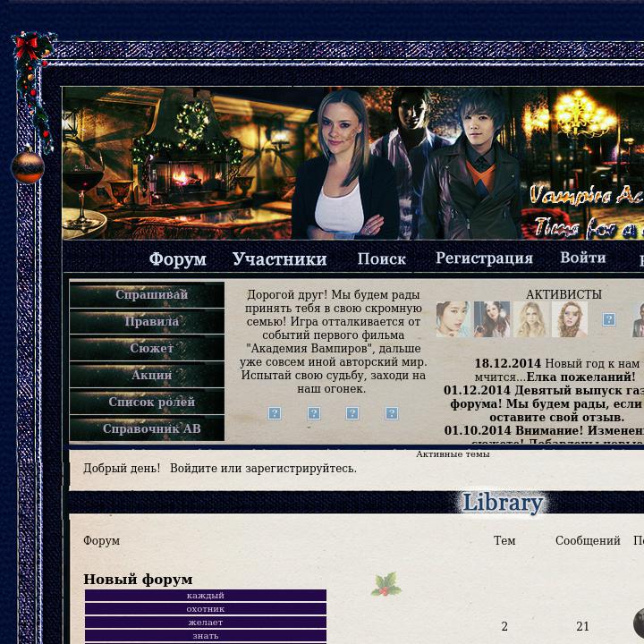Image resolution: width=644 pixels, height=644 pixels.
Task: Open the Спрашивай sidebar button
Action: [x=147, y=294]
